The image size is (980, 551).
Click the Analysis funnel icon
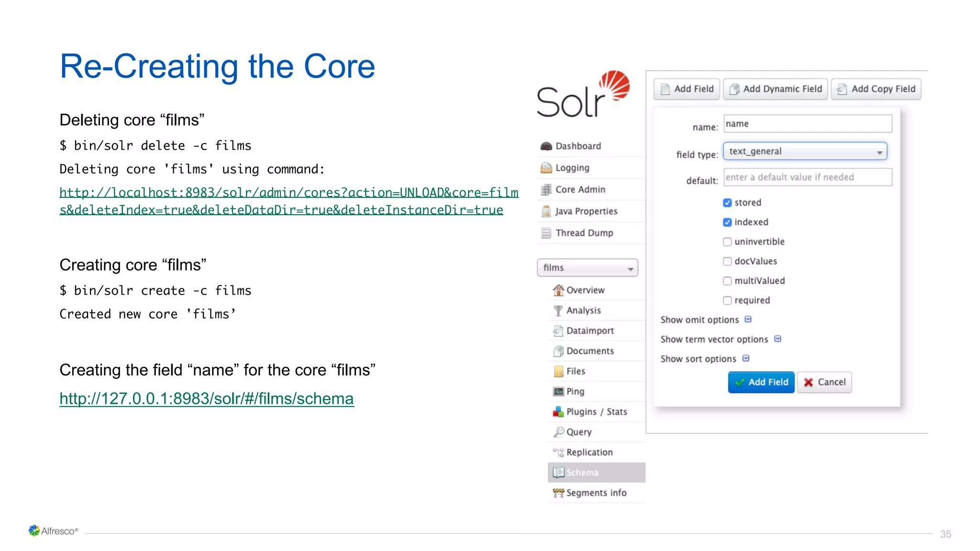tap(558, 310)
